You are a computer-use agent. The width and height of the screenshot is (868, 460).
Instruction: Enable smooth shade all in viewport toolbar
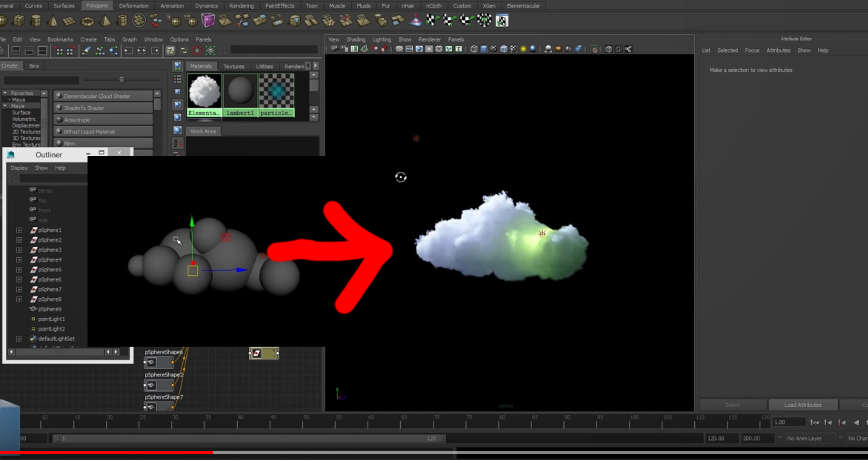(x=484, y=49)
